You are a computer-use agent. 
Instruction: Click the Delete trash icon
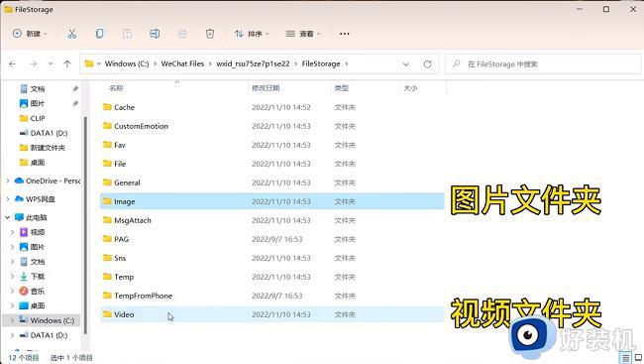pos(210,34)
